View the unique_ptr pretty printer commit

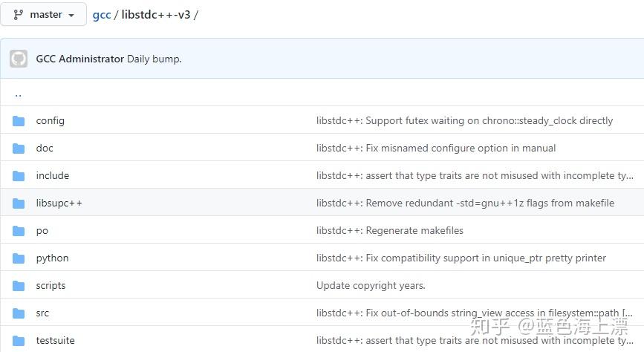tap(461, 258)
